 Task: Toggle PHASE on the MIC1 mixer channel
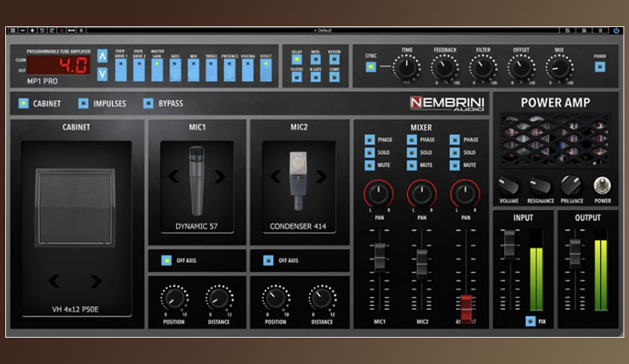(x=369, y=139)
